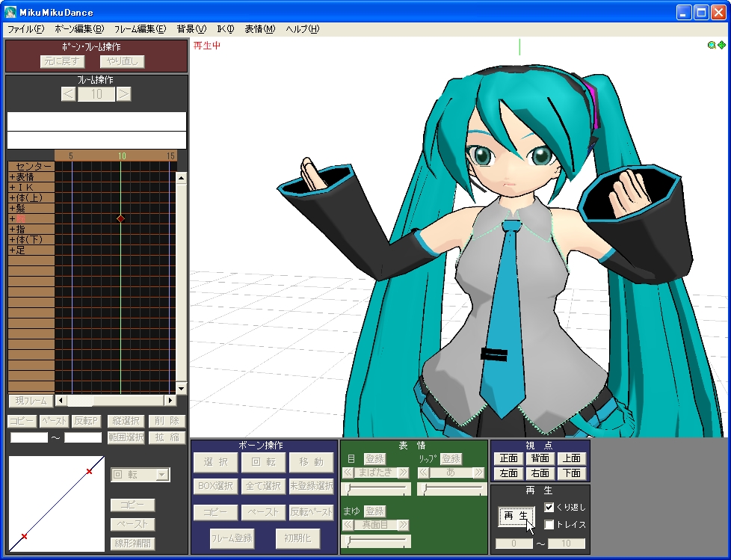Click the timeline vertical scroll up arrow

coord(182,178)
